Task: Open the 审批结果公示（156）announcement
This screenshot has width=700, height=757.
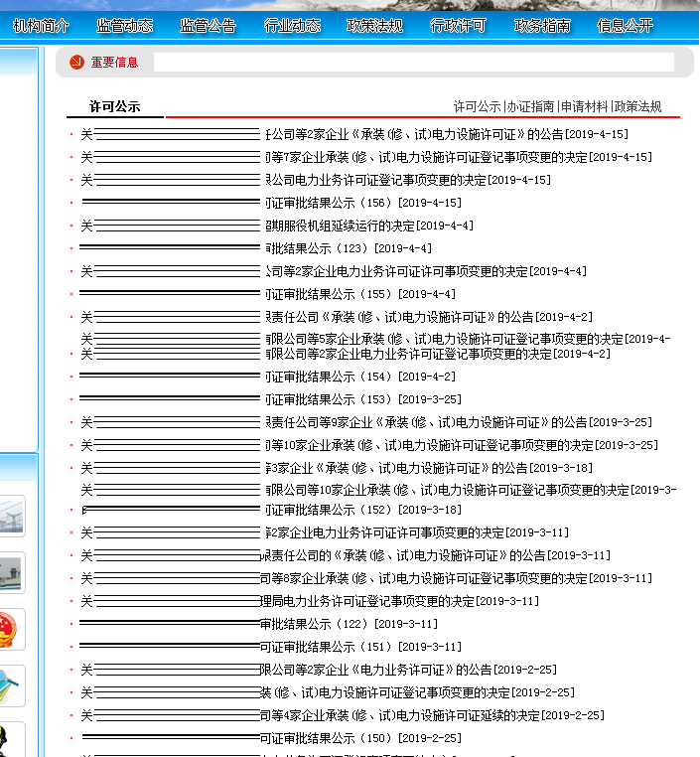Action: click(348, 203)
